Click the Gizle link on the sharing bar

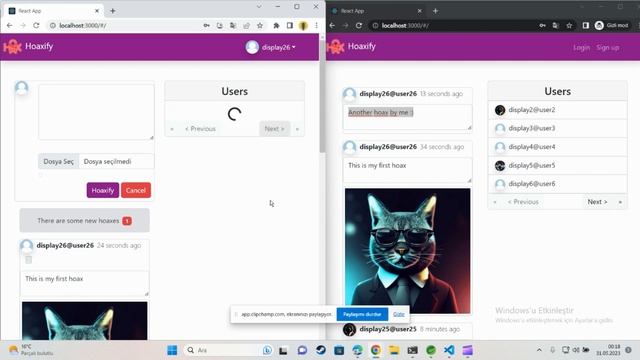click(399, 314)
